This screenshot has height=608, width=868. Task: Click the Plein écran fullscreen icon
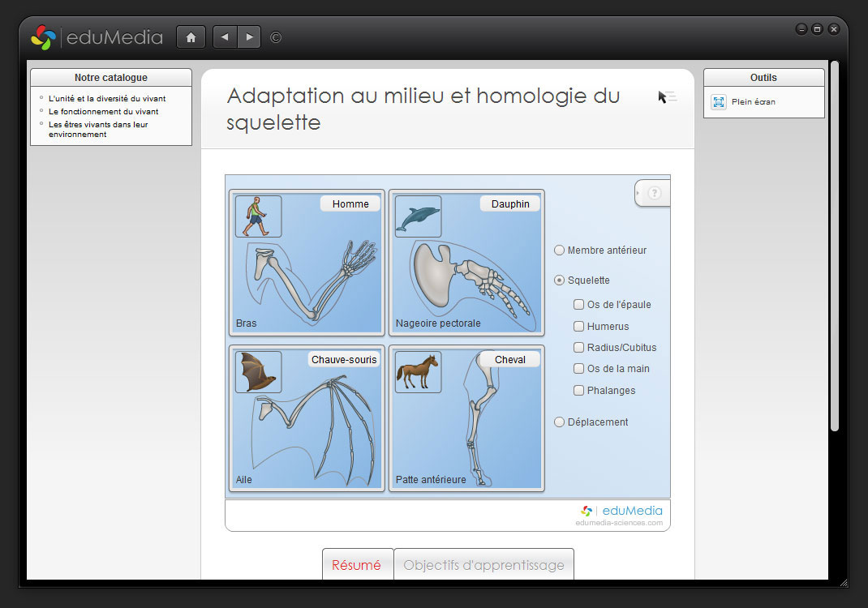(x=719, y=102)
